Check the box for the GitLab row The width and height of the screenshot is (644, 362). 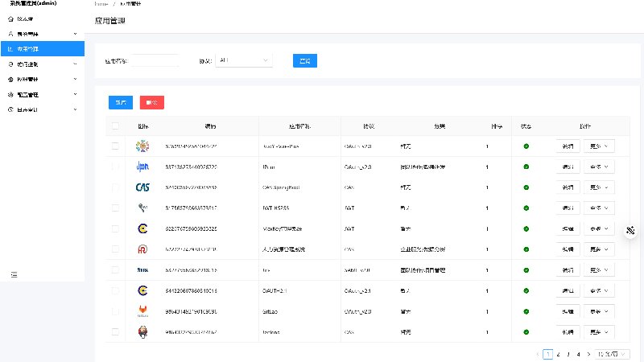click(115, 311)
